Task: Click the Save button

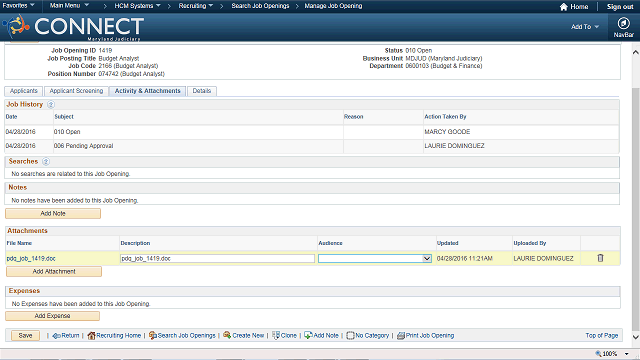Action: (x=25, y=336)
